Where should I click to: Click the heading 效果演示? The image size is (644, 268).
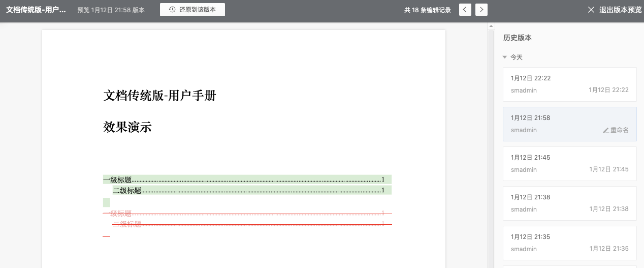[127, 127]
